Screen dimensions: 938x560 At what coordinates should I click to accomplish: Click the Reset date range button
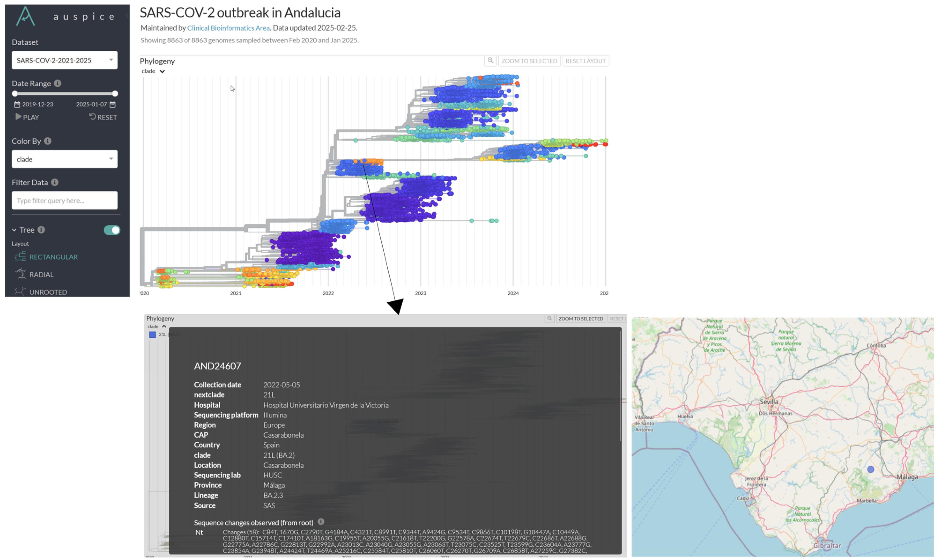[103, 117]
